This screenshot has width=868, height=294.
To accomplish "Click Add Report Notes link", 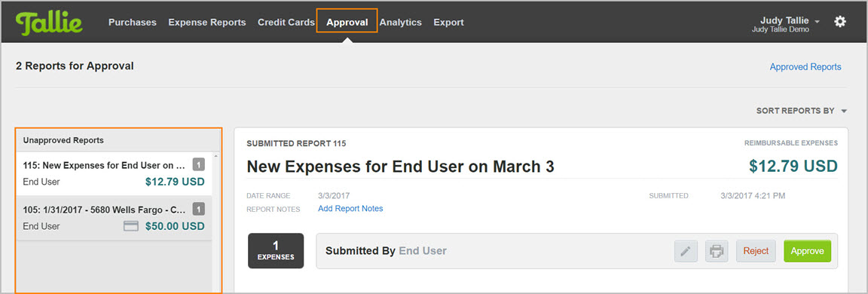I will click(350, 209).
